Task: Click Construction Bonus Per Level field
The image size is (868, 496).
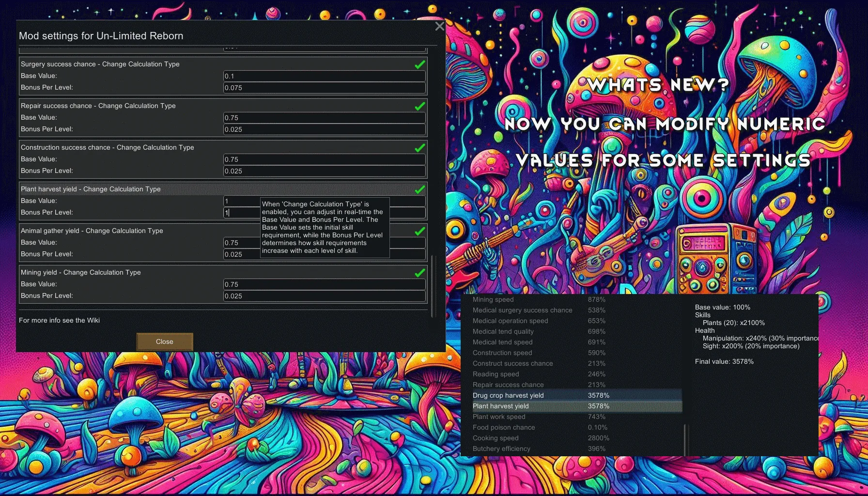Action: [x=324, y=171]
